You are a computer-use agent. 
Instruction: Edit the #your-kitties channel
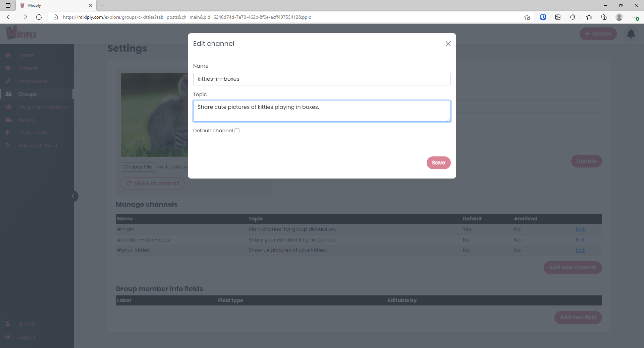(x=580, y=250)
